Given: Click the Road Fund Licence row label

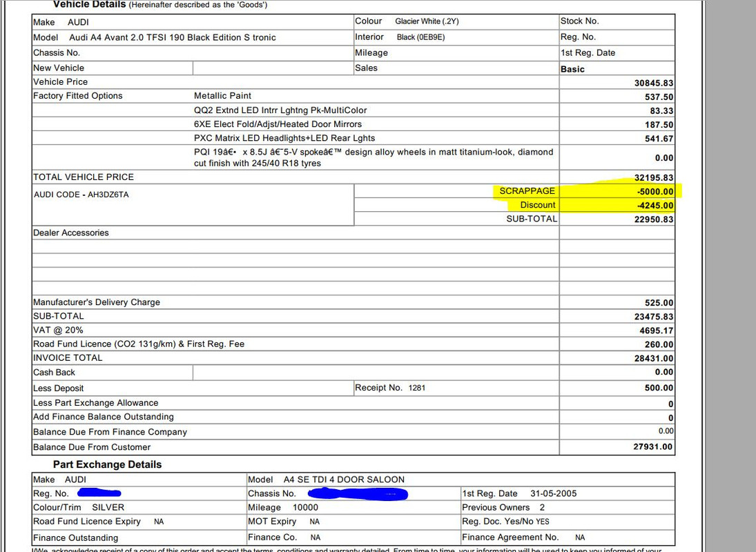Looking at the screenshot, I should [x=138, y=344].
